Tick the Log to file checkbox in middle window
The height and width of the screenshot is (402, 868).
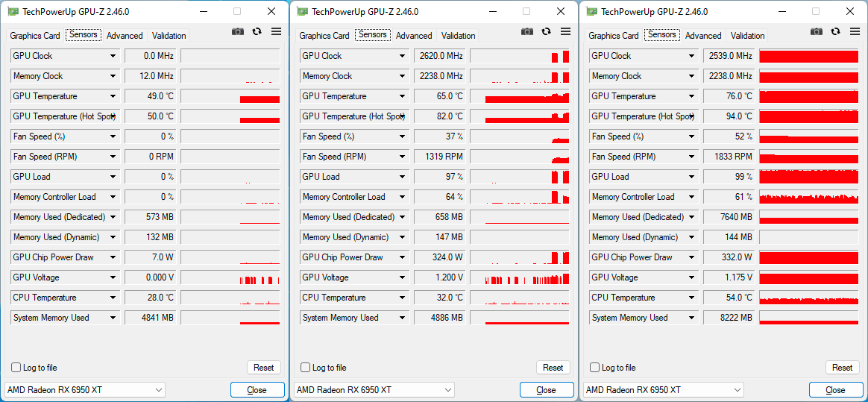(x=306, y=368)
